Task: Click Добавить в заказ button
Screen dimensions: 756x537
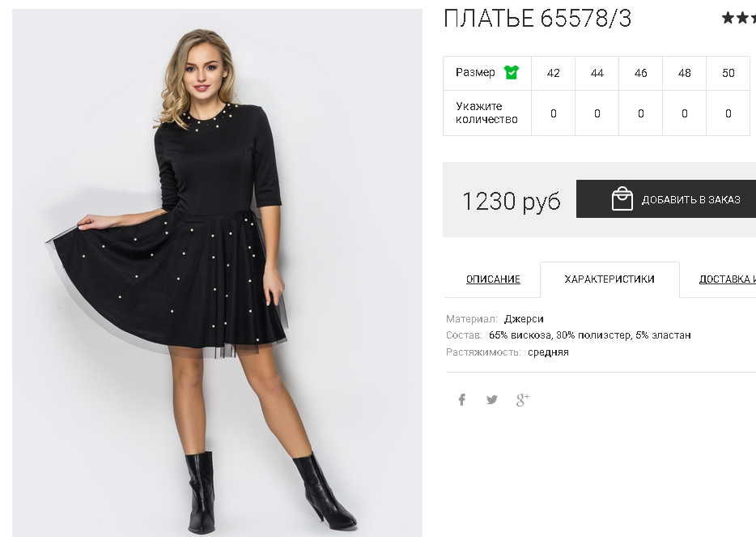Action: pos(666,198)
